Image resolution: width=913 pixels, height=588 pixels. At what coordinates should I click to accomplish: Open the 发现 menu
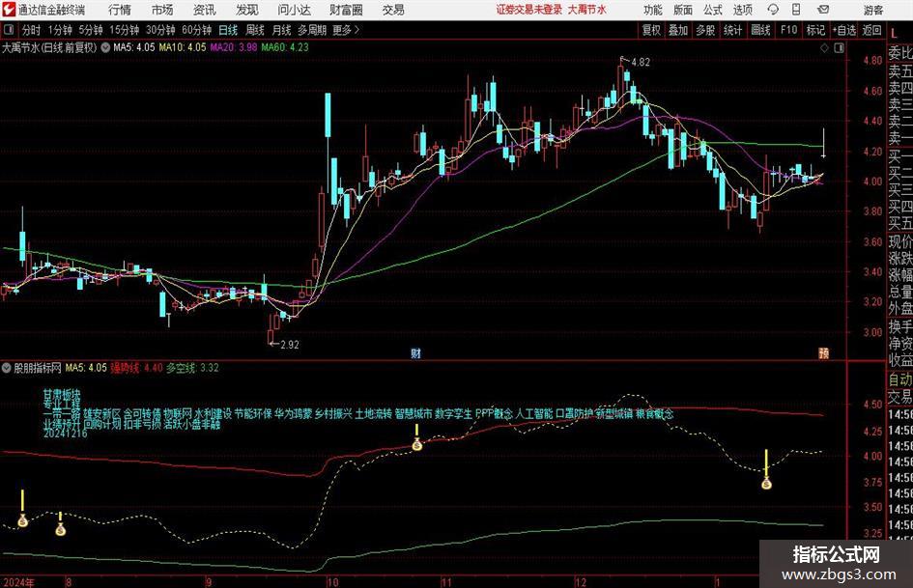coord(247,10)
